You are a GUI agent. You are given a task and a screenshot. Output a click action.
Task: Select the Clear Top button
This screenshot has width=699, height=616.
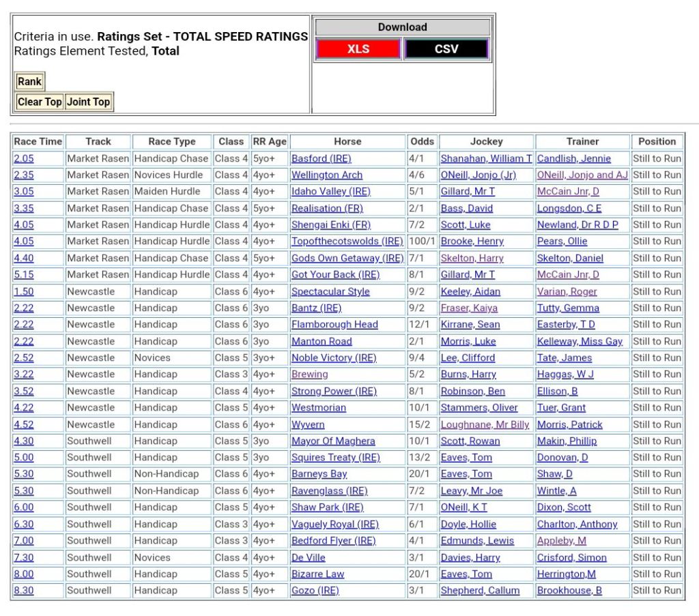coord(40,102)
